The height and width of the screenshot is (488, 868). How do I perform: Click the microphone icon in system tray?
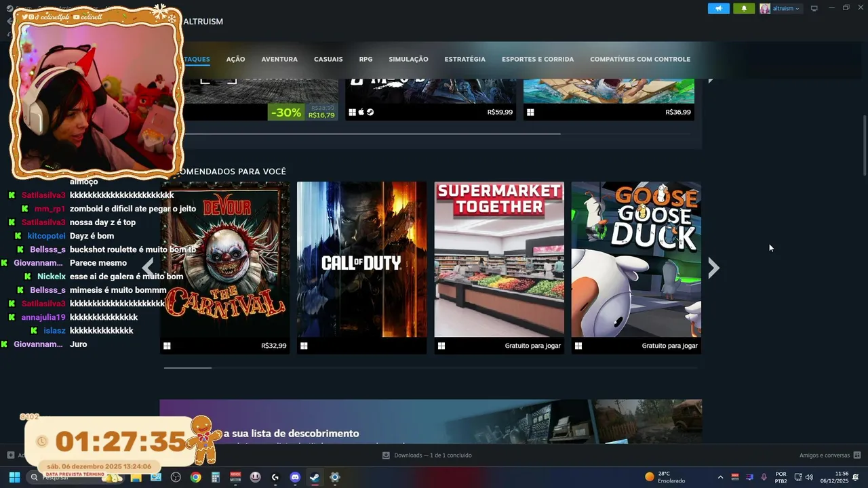pyautogui.click(x=764, y=477)
